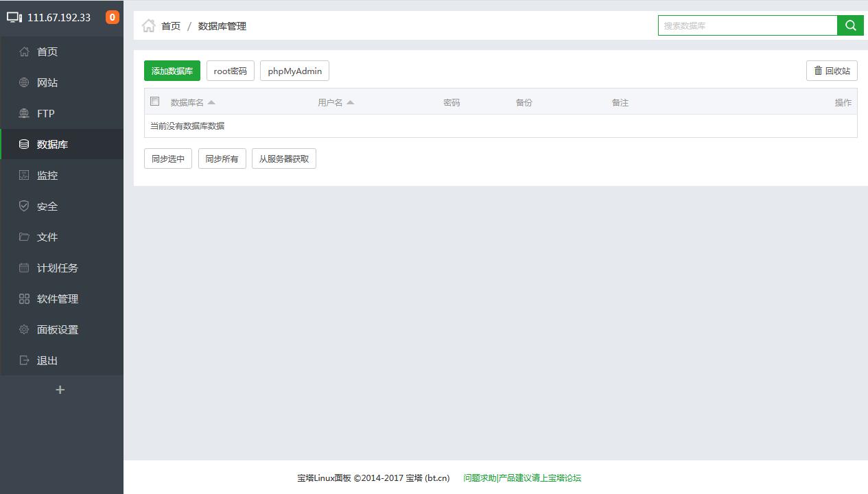The height and width of the screenshot is (494, 868).
Task: Open the 网站 (website) section in sidebar
Action: click(x=47, y=82)
